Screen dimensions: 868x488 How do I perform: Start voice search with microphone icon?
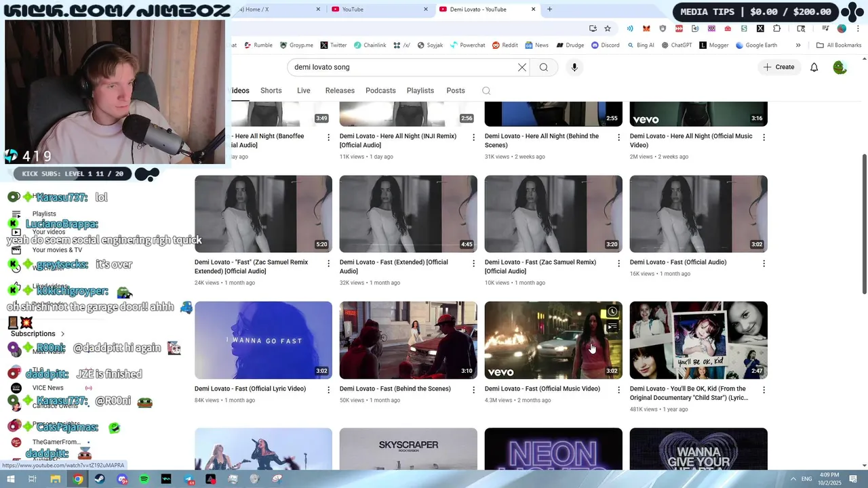coord(574,67)
